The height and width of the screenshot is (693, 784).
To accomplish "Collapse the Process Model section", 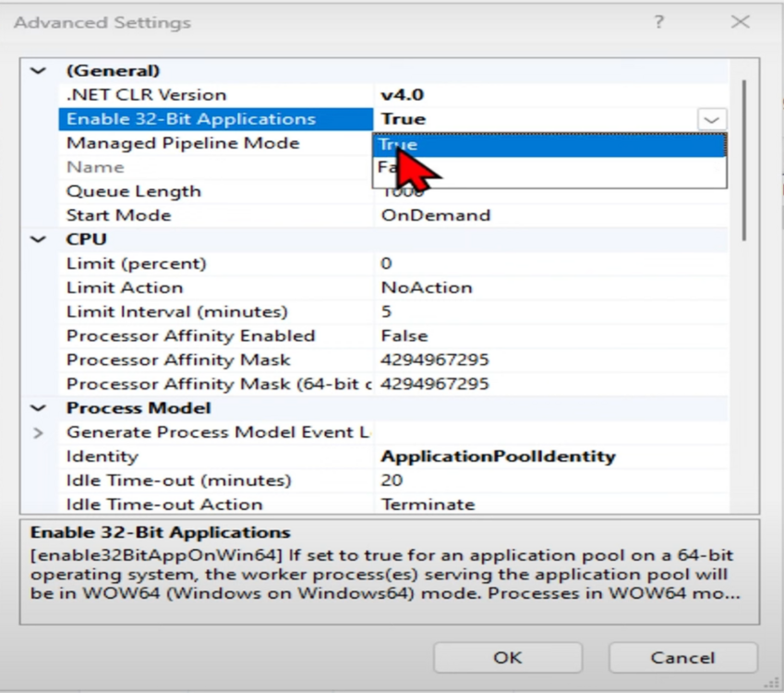I will coord(39,408).
